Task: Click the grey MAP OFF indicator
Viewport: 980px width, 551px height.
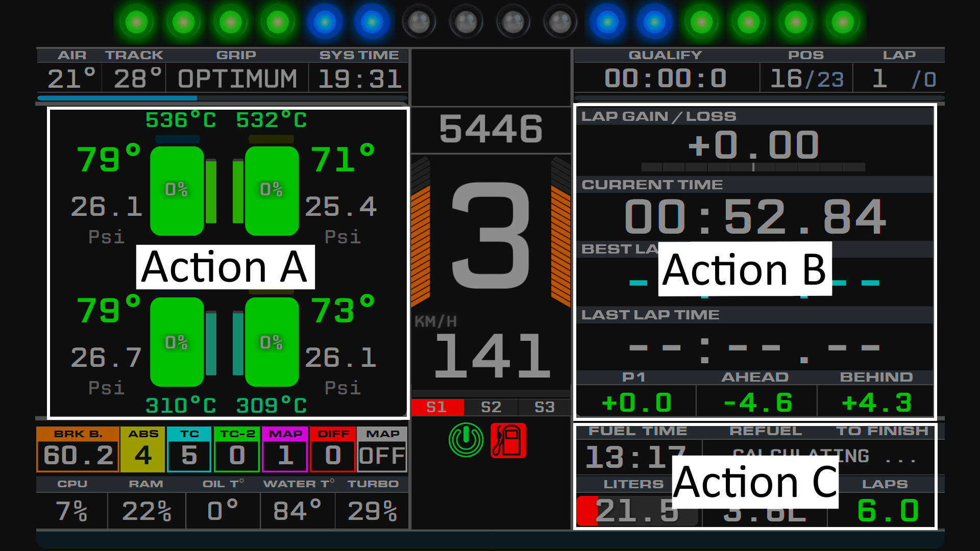Action: pyautogui.click(x=382, y=449)
